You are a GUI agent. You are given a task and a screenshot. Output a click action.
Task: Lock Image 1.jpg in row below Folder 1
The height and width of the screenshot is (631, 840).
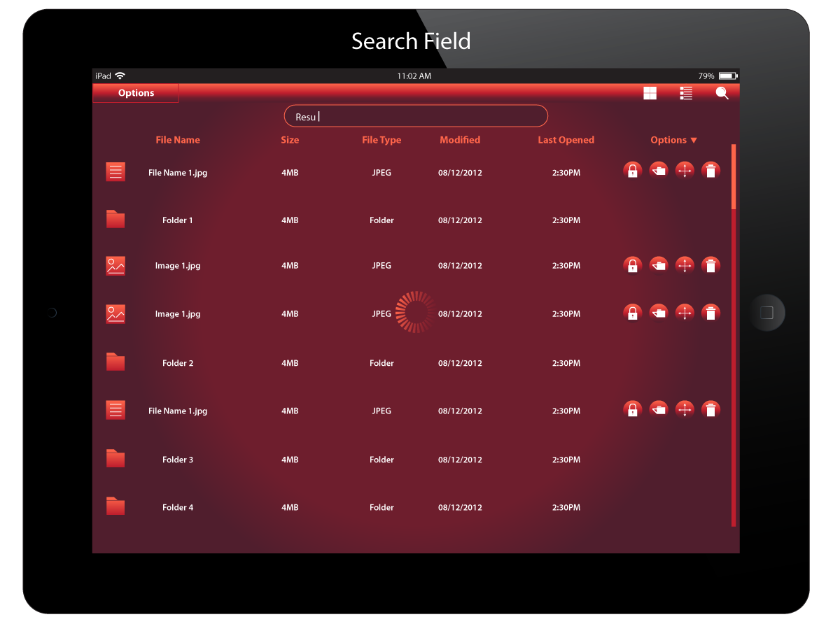633,265
